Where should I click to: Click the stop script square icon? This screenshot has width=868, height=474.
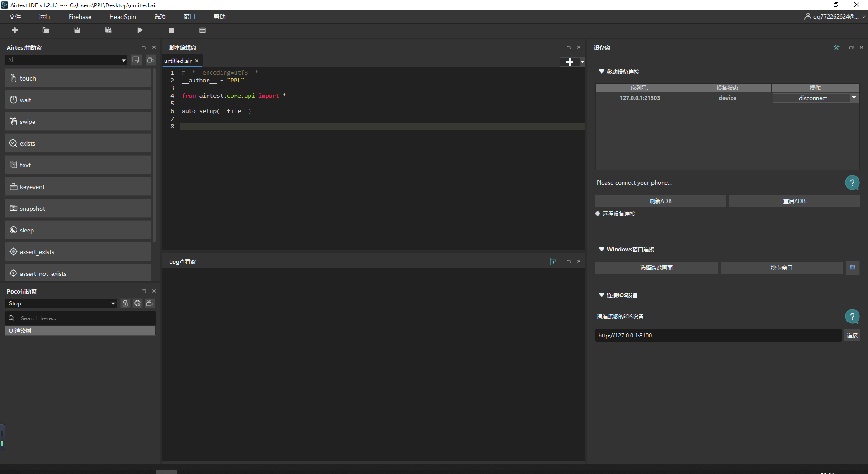pyautogui.click(x=171, y=30)
